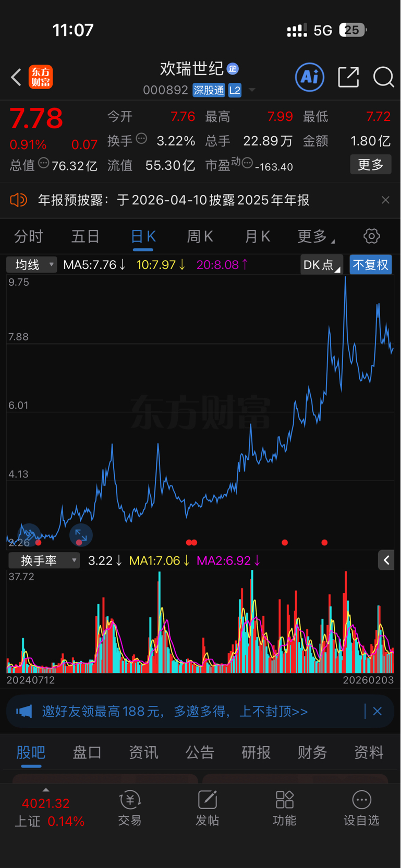Tap the share icon

348,77
